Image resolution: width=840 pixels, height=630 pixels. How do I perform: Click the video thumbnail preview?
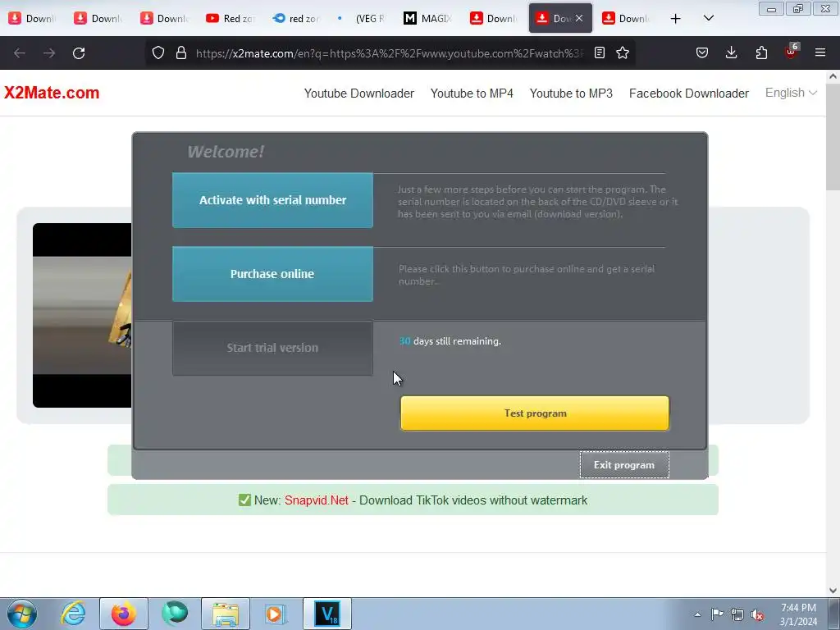tap(82, 315)
